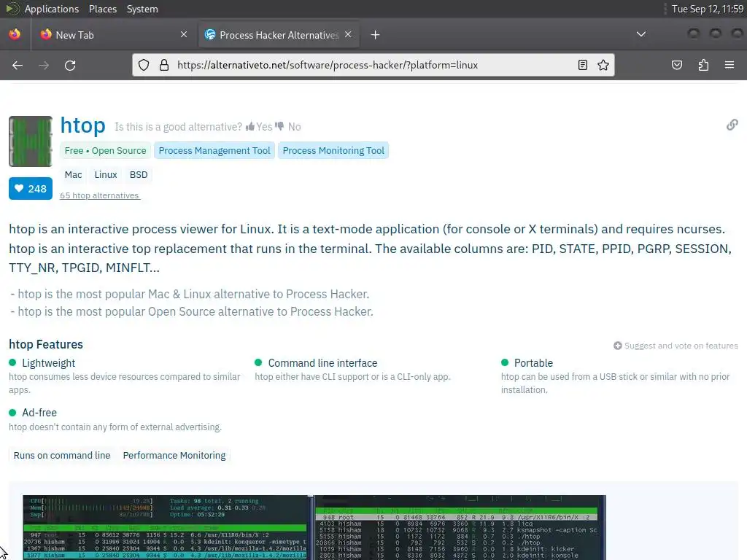Open the 65 htop alternatives link
747x560 pixels.
99,195
